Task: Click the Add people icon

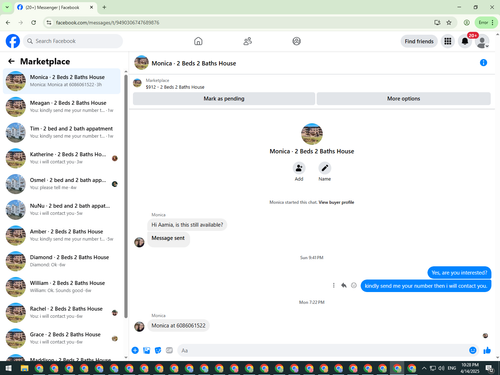Action: (x=299, y=168)
